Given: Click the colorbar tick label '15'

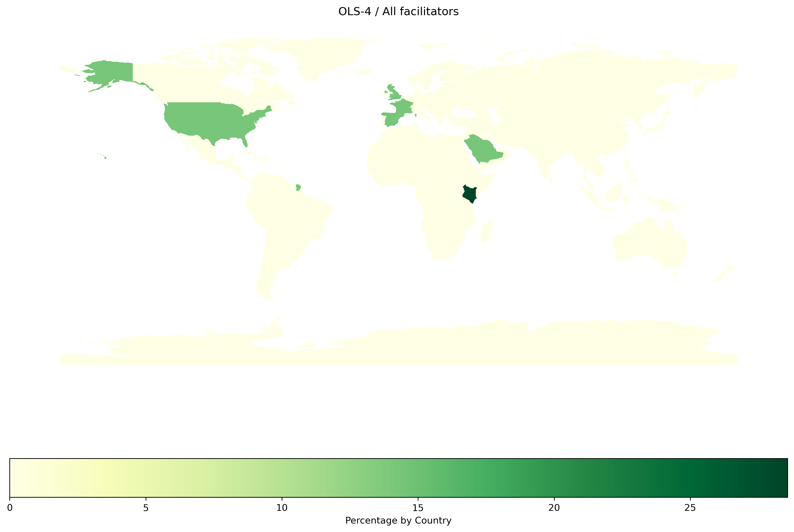Looking at the screenshot, I should tap(418, 508).
